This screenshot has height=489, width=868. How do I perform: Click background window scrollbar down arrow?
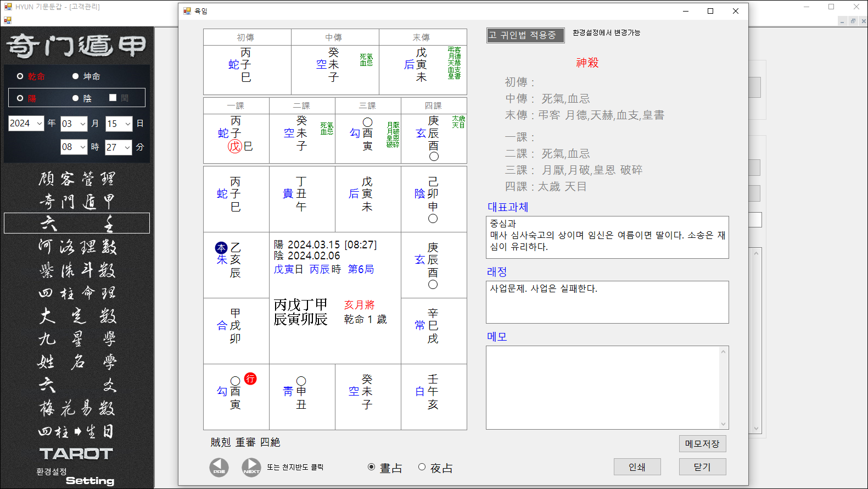757,429
